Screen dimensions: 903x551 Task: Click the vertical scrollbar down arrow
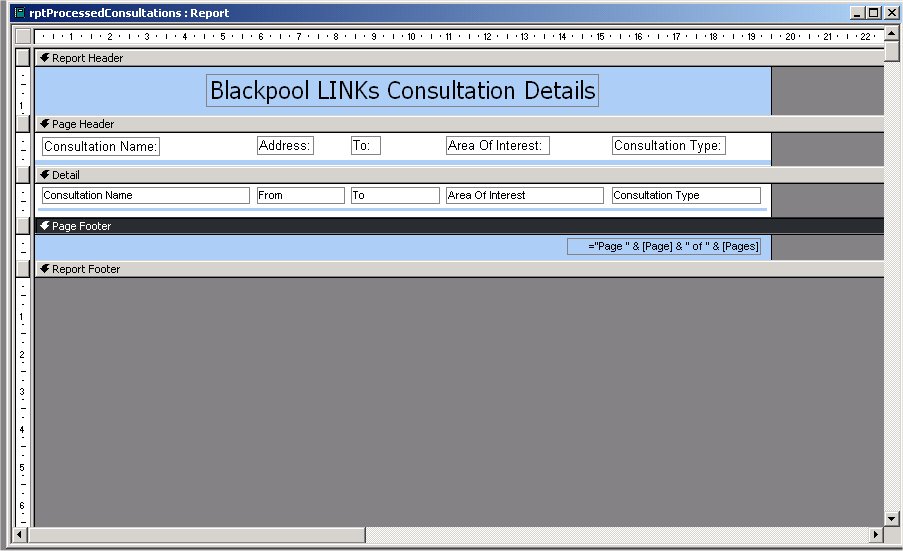(x=891, y=519)
